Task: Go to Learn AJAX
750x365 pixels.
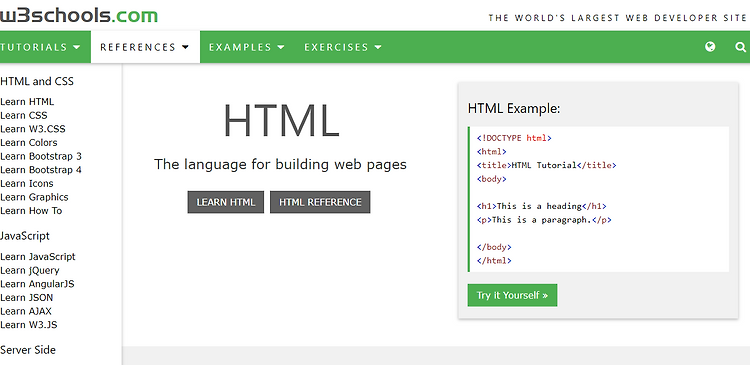Action: click(x=26, y=311)
